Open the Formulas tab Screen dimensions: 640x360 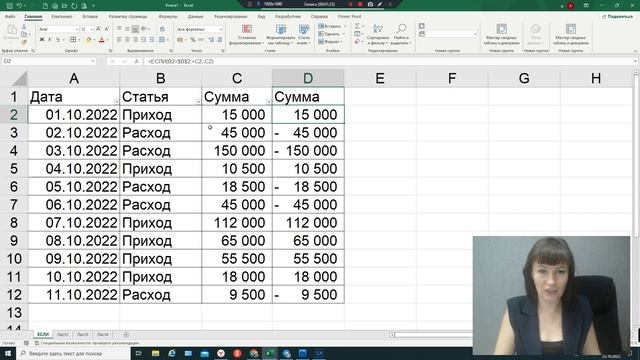click(168, 17)
